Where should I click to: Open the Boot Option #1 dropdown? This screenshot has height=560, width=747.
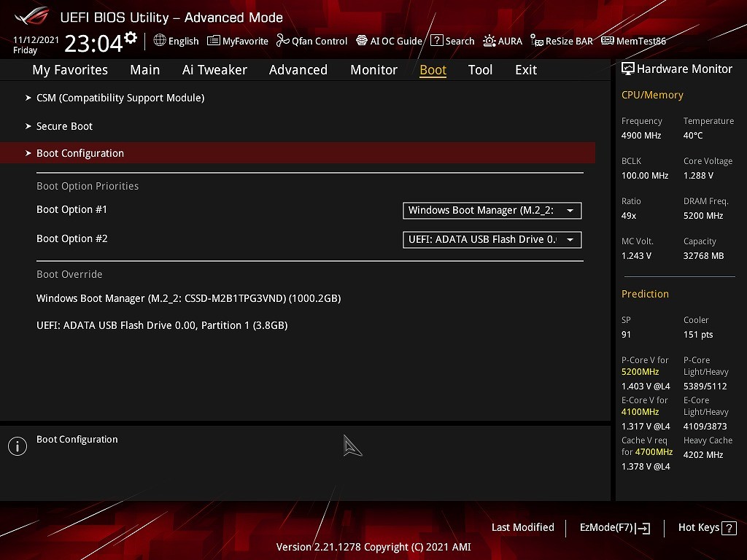coord(492,211)
